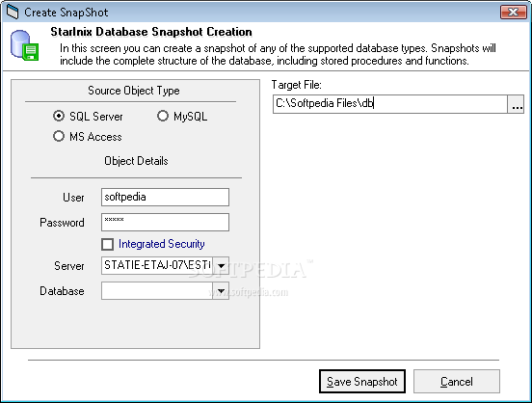Screen dimensions: 532x403
Task: Click the 'User' field label
Action: [x=73, y=198]
